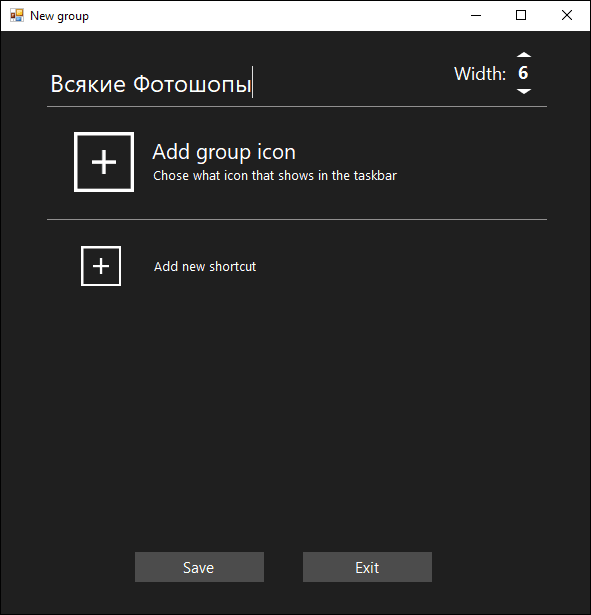Click the Add group icon plus box
This screenshot has width=591, height=615.
coord(104,162)
